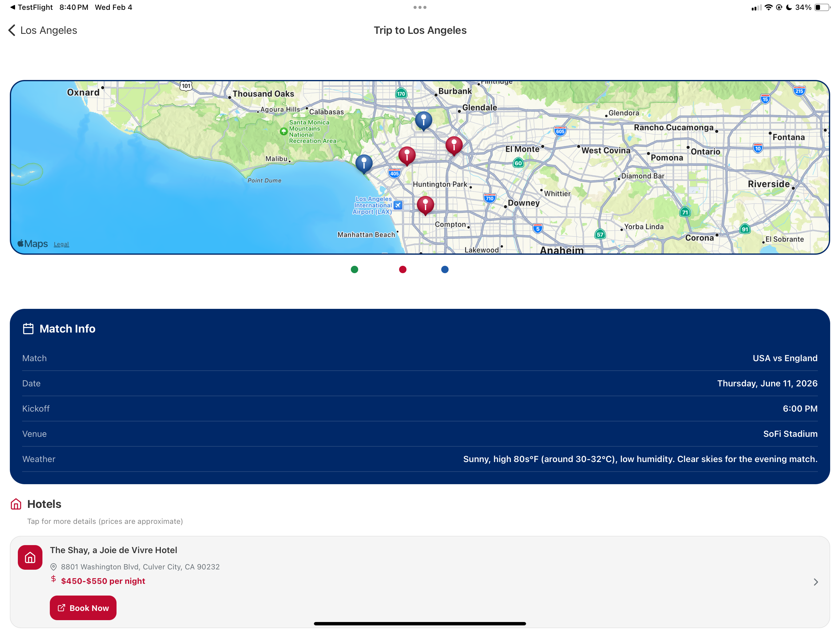Screen dimensions: 840x630
Task: Tap the battery indicator icon
Action: (x=822, y=7)
